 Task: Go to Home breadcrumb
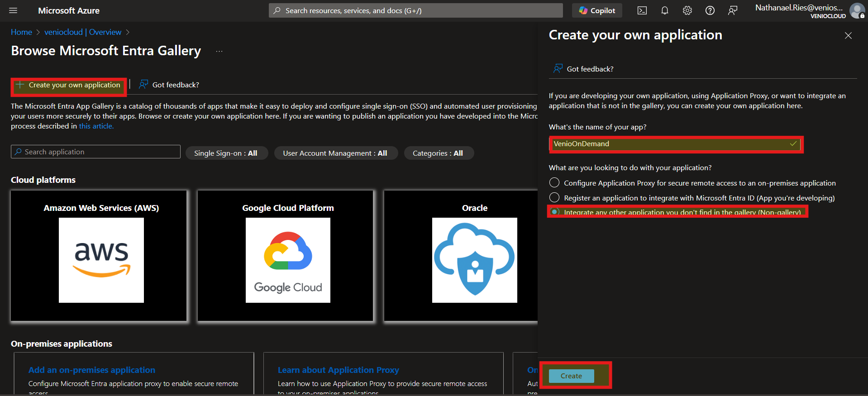(x=21, y=32)
